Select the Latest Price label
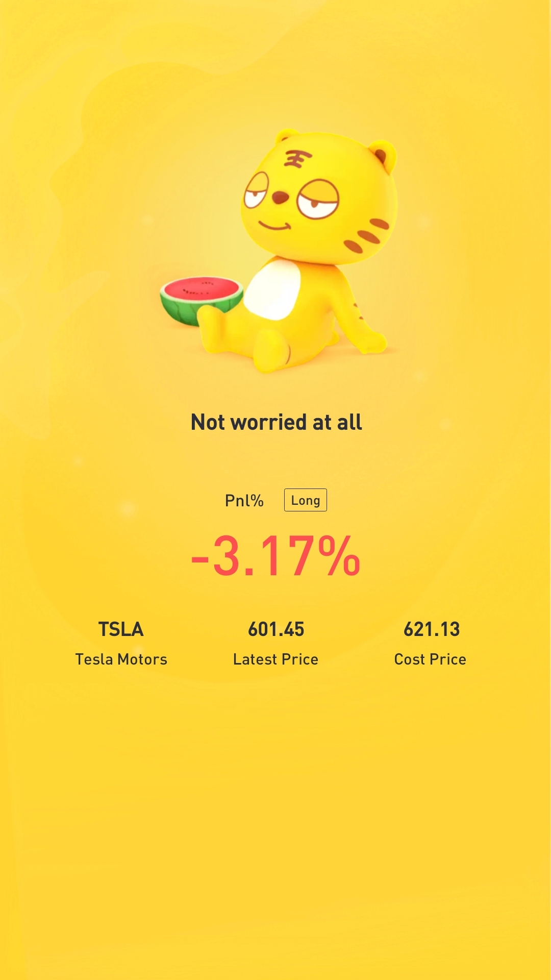551x980 pixels. coord(275,659)
